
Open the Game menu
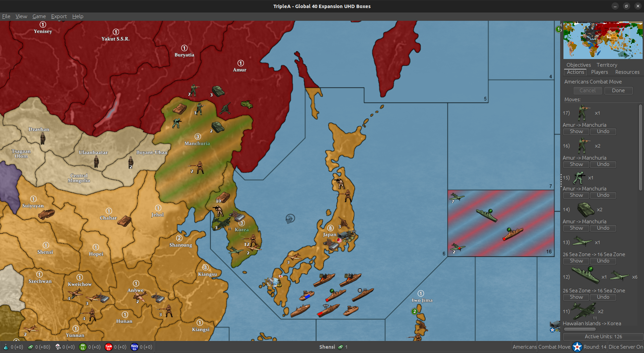click(x=39, y=16)
